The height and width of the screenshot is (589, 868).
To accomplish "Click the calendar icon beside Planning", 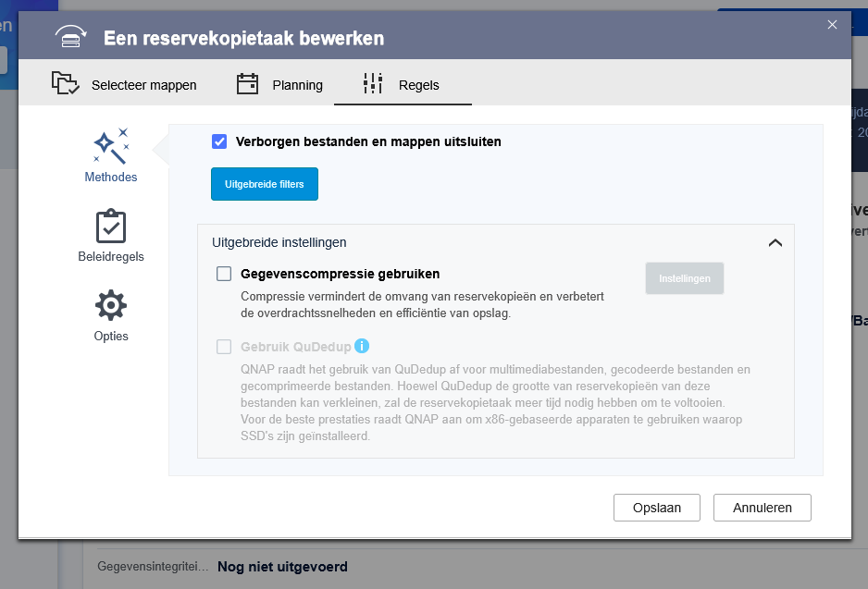I will 247,84.
